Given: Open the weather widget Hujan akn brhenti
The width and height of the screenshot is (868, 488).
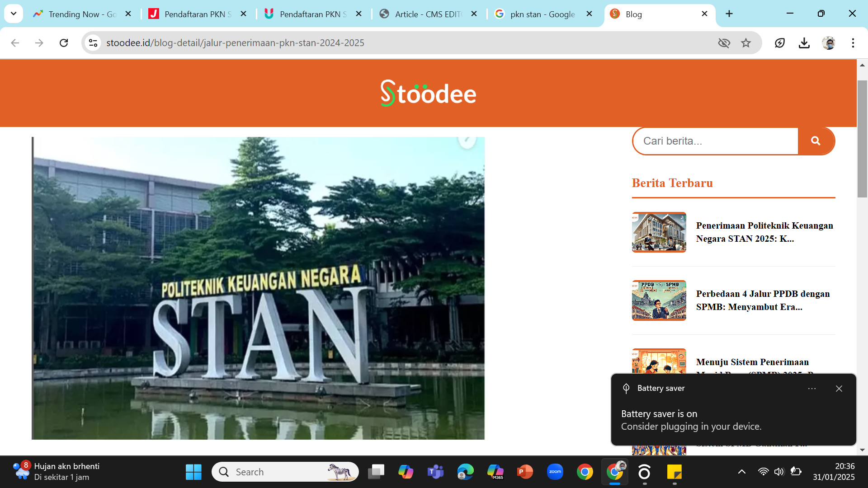Looking at the screenshot, I should click(x=57, y=472).
